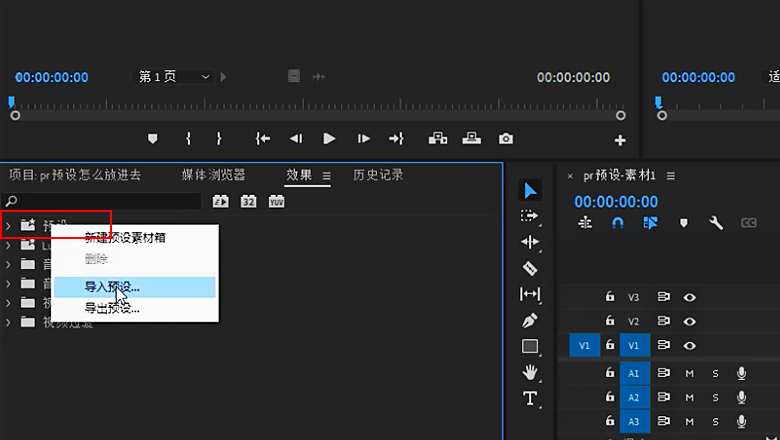Step forward one frame
780x440 pixels.
(364, 139)
